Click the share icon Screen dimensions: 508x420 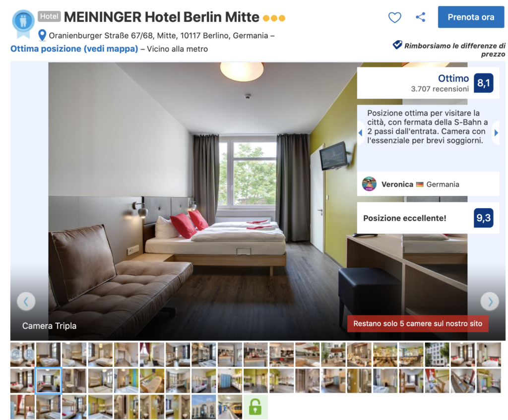point(421,17)
